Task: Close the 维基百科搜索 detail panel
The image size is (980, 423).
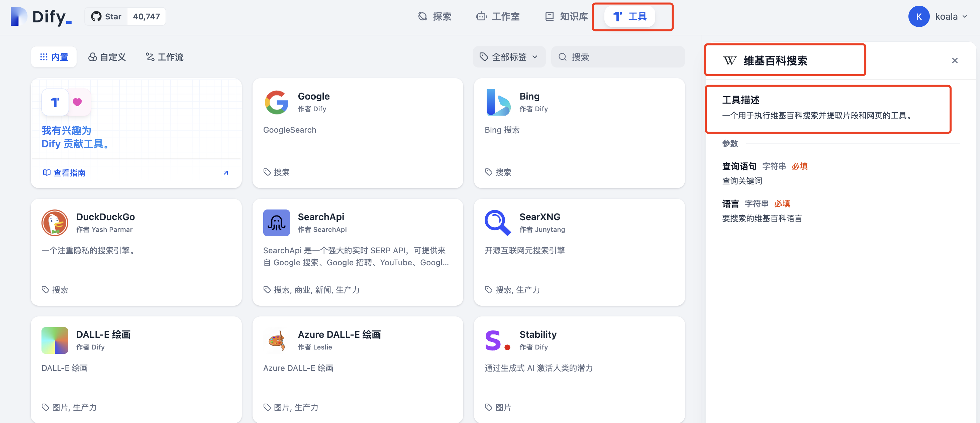Action: (x=955, y=60)
